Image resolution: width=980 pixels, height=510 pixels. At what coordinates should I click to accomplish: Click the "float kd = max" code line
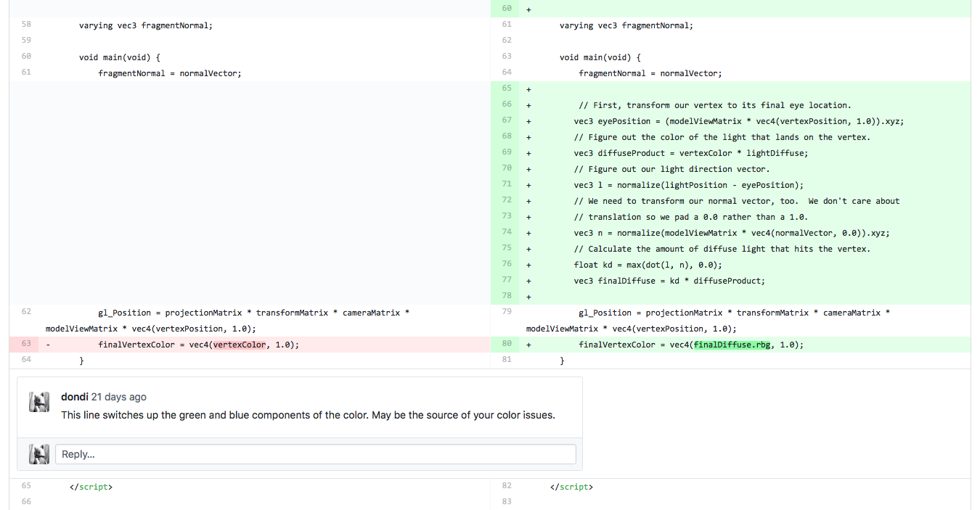click(x=648, y=265)
